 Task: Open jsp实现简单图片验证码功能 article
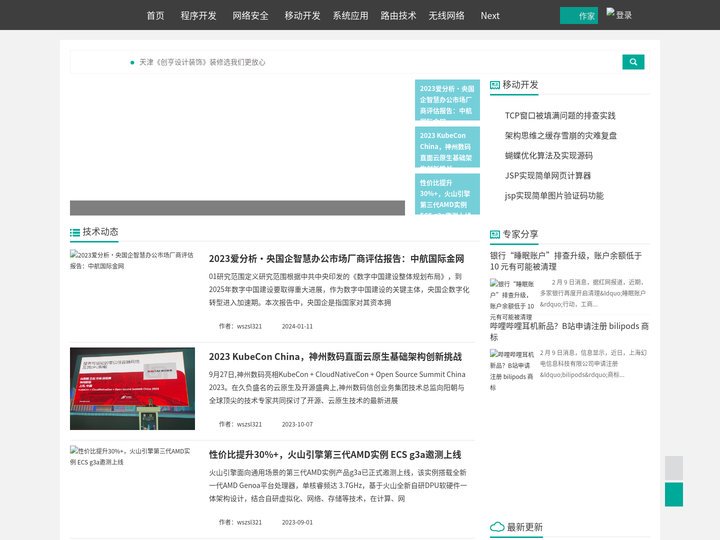click(554, 196)
